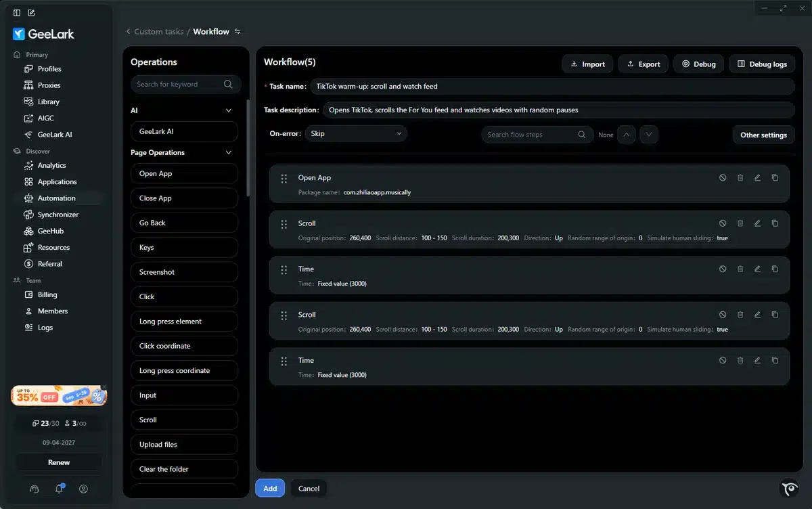Focus the Search for keyword box
The width and height of the screenshot is (812, 509).
point(185,84)
